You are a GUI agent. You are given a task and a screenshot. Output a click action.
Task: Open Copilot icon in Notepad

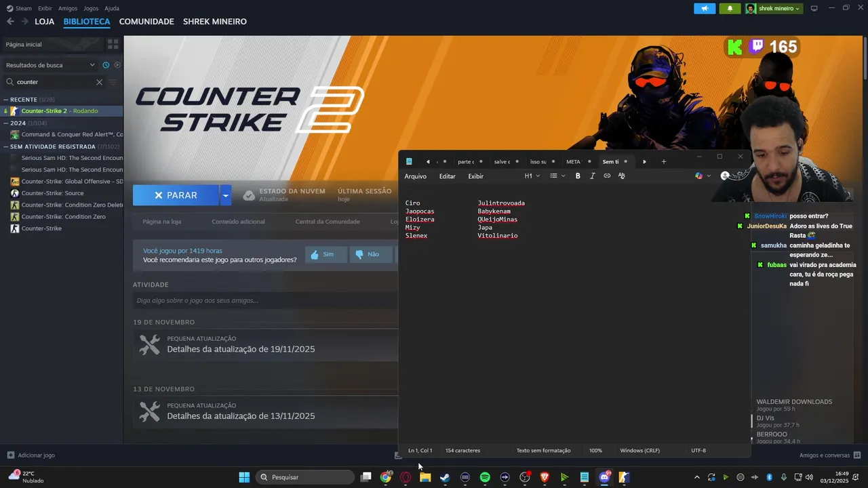coord(698,176)
